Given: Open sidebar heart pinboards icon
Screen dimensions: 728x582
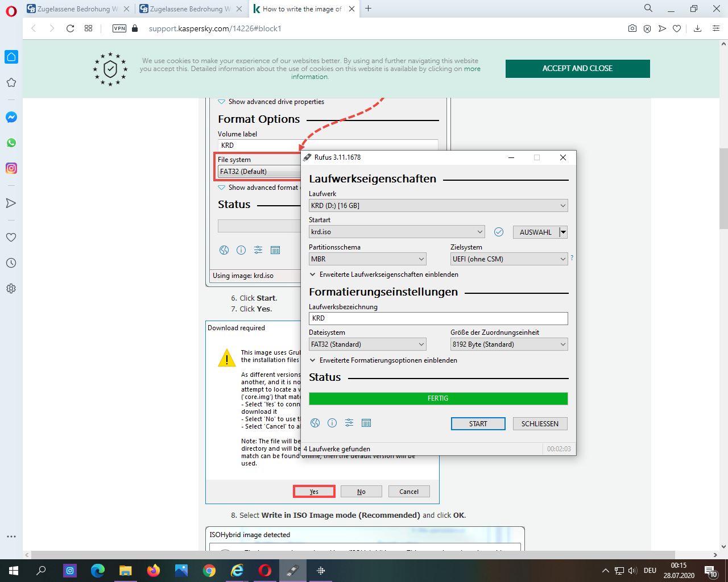Looking at the screenshot, I should [11, 238].
